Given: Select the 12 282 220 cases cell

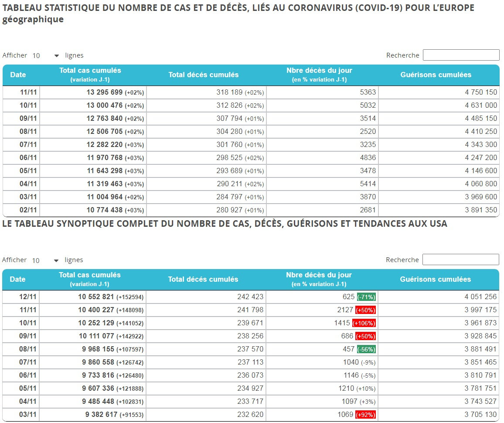Looking at the screenshot, I should (93, 145).
